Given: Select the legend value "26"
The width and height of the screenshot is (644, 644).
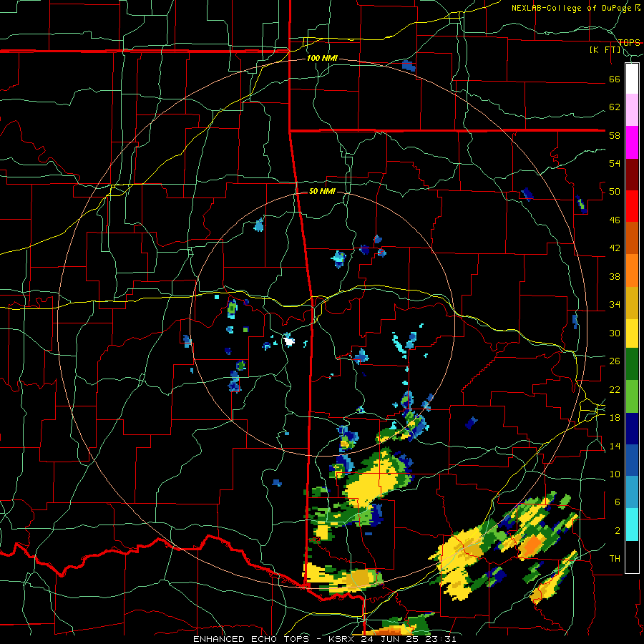Looking at the screenshot, I should coord(615,361).
